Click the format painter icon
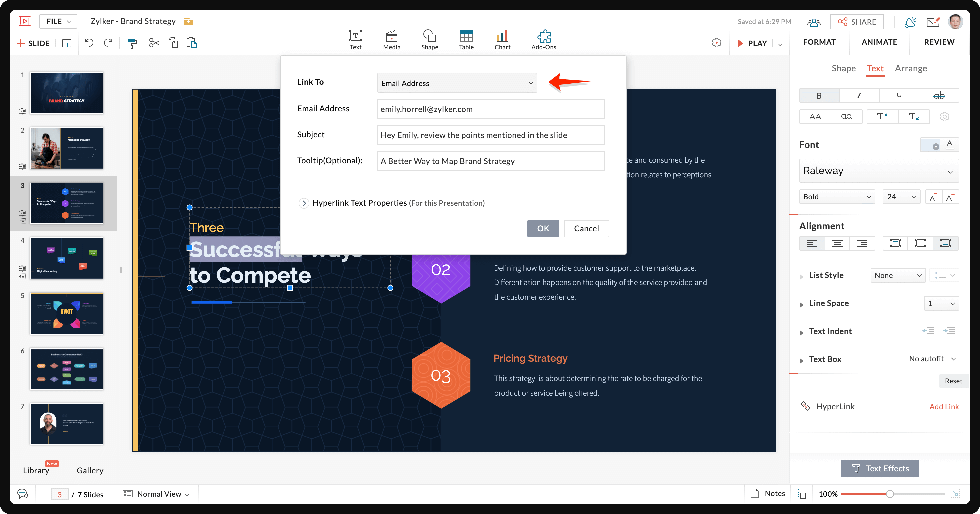980x514 pixels. [x=132, y=43]
